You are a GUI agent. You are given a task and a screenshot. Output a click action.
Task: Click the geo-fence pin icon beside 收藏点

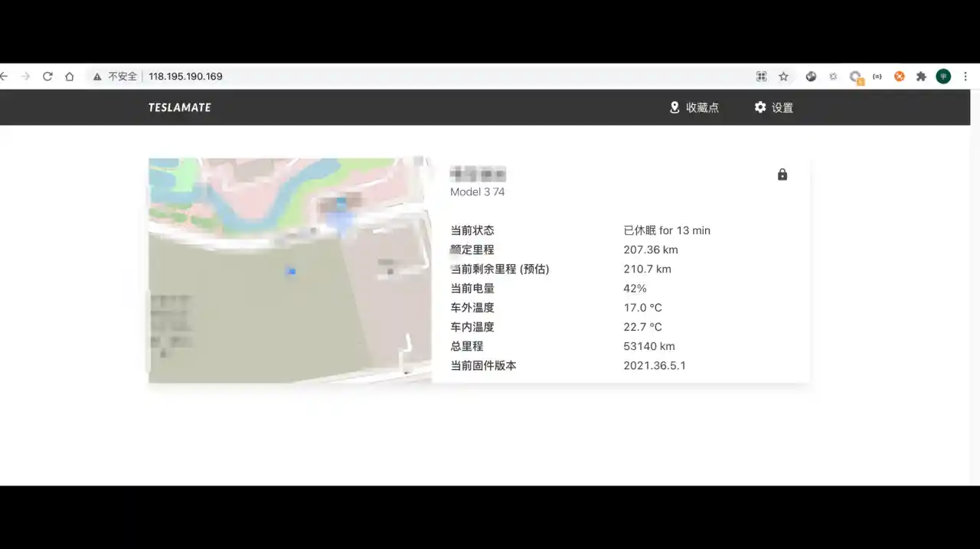675,107
